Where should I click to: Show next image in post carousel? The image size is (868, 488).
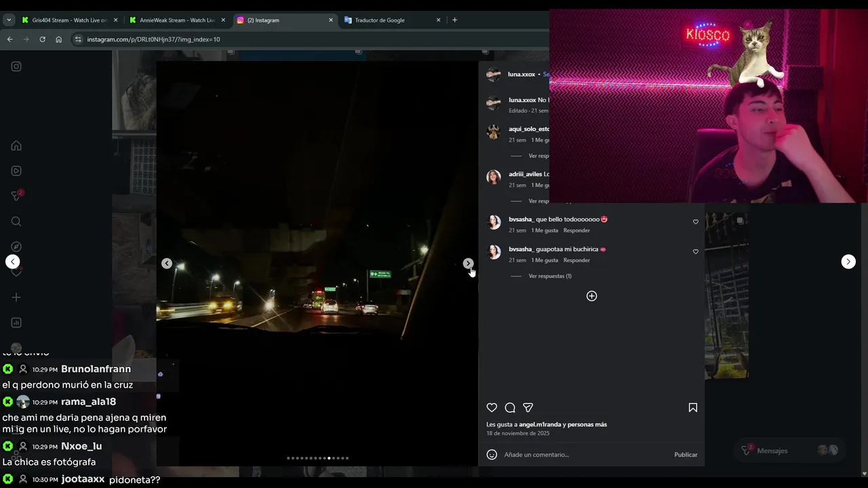(468, 264)
